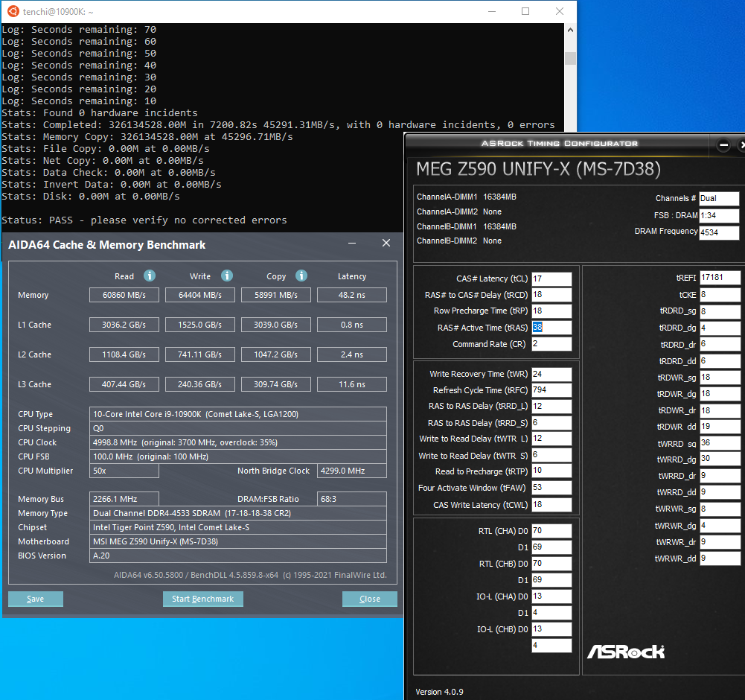Click the MEG Z590 UNIFY-X heading text

tap(538, 169)
